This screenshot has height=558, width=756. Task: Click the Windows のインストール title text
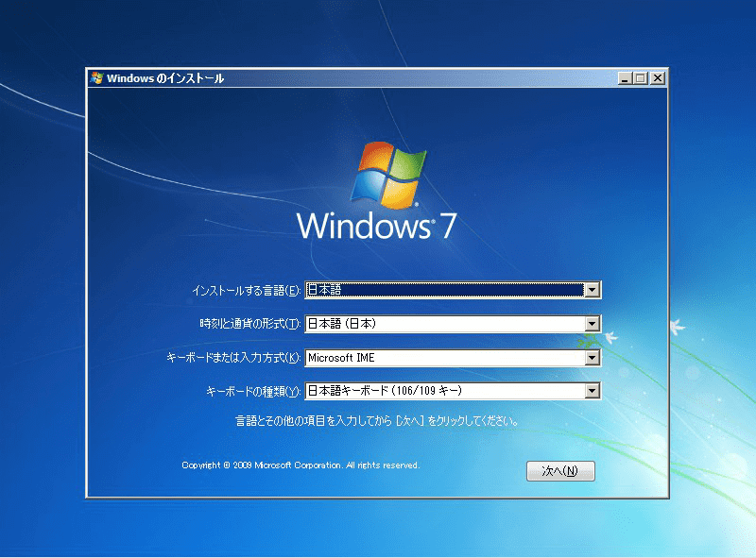click(x=165, y=78)
